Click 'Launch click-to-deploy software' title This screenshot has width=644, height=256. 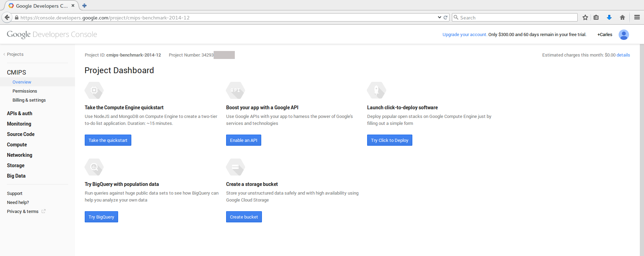click(x=402, y=108)
